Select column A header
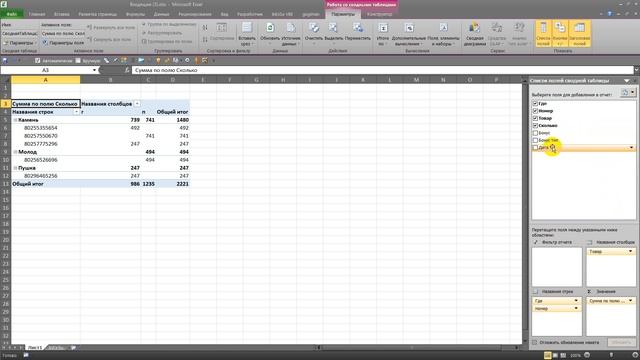 45,80
